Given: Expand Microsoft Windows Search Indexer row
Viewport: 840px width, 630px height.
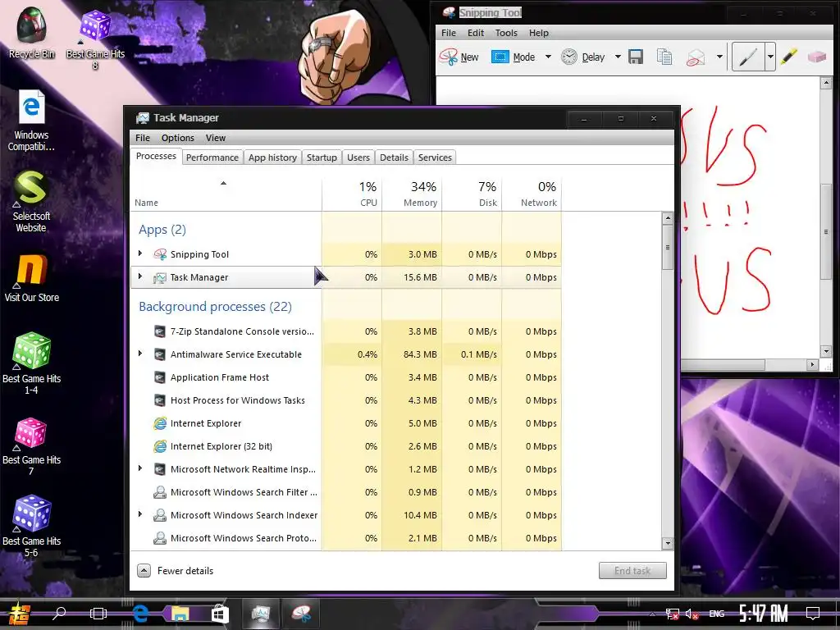Looking at the screenshot, I should click(140, 514).
